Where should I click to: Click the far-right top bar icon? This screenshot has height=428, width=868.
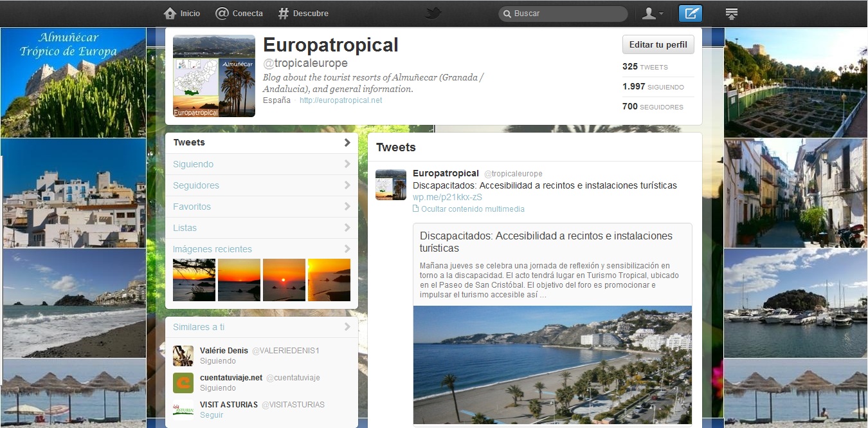pos(731,14)
